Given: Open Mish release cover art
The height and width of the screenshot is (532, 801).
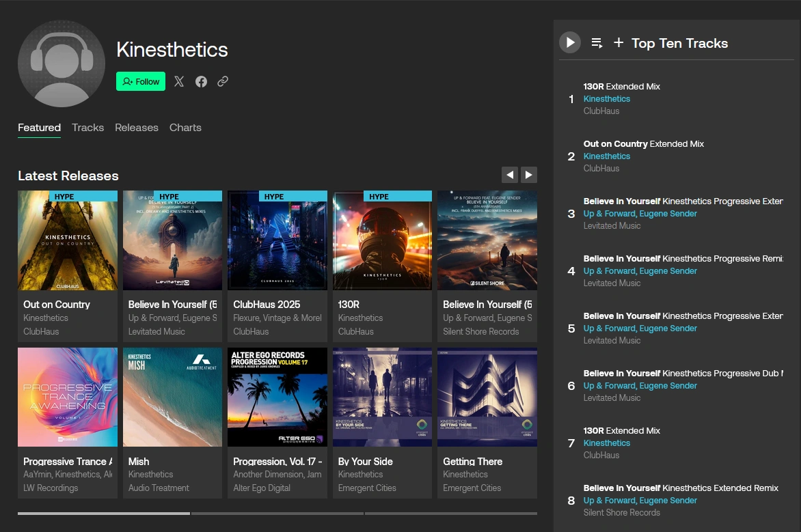Looking at the screenshot, I should (x=173, y=397).
